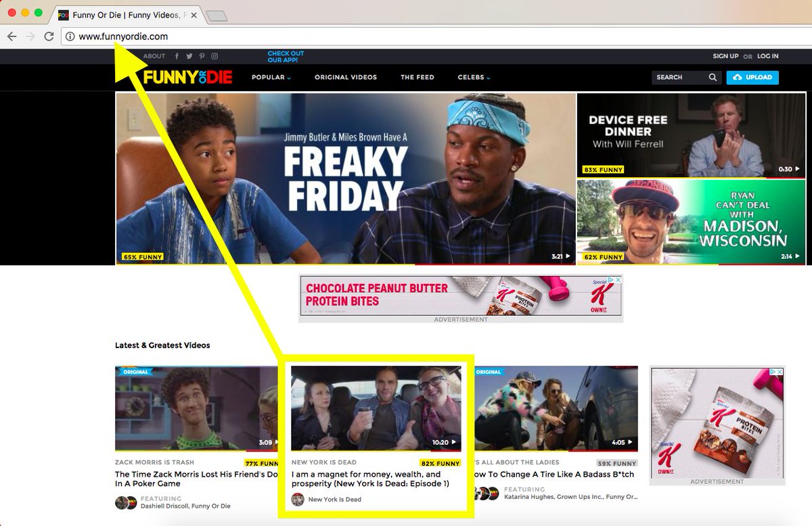Open the New York Is Dead video thumbnail
This screenshot has height=526, width=812.
(x=376, y=408)
